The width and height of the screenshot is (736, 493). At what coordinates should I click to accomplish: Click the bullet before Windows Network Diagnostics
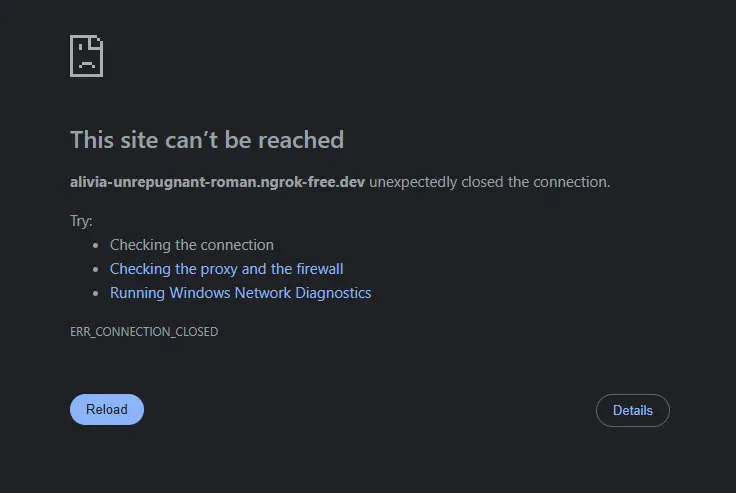(96, 293)
